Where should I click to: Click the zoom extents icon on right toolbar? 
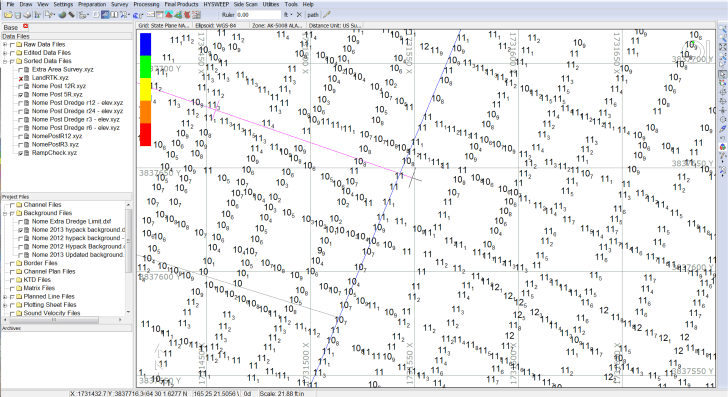(x=722, y=46)
